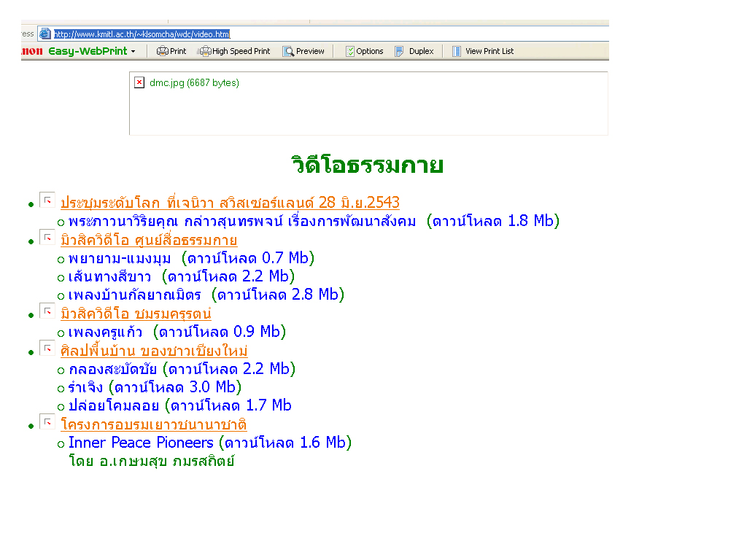This screenshot has height=560, width=747.
Task: Click image placeholder beside ประชุมระดับโลก heading
Action: [x=47, y=200]
